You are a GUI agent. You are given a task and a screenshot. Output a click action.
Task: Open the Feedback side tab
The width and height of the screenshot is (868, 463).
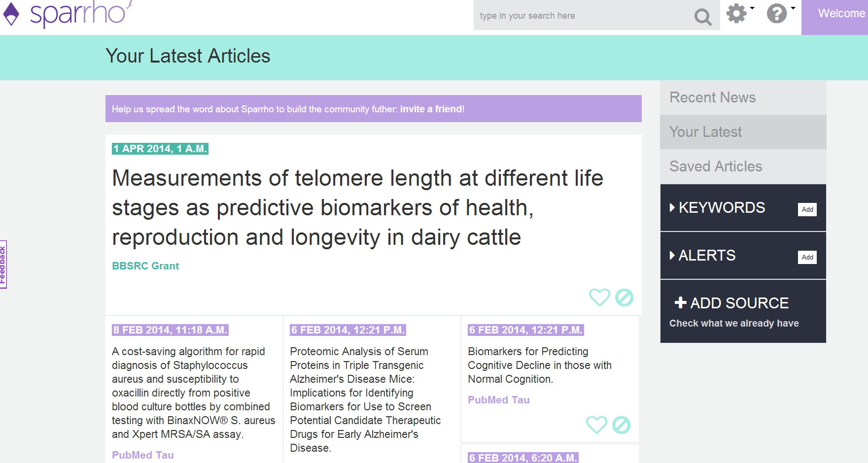click(x=3, y=265)
